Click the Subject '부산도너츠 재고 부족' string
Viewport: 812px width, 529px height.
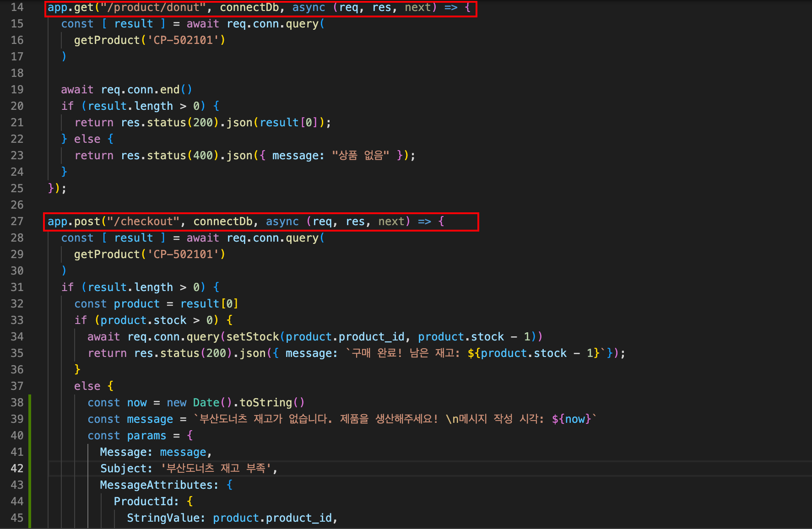coord(216,469)
